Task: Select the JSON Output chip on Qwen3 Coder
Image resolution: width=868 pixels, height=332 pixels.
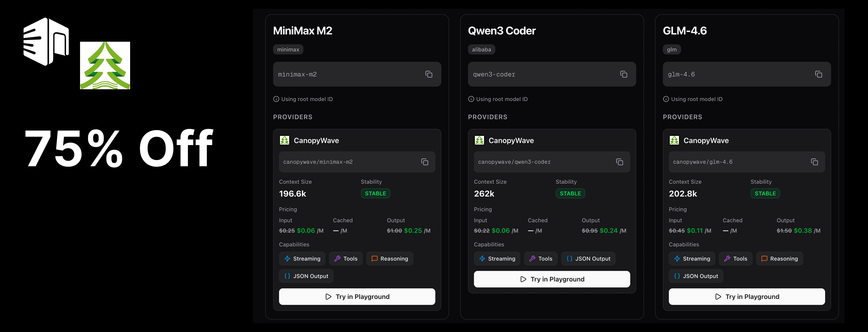Action: pos(588,259)
